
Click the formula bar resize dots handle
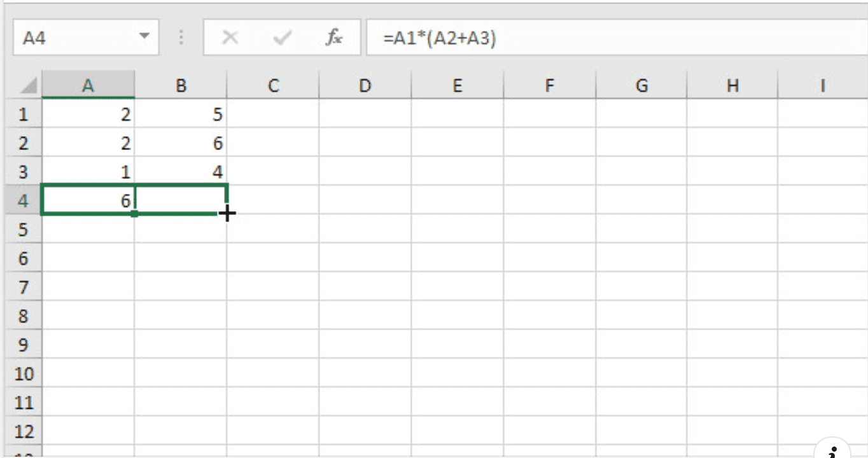(181, 38)
